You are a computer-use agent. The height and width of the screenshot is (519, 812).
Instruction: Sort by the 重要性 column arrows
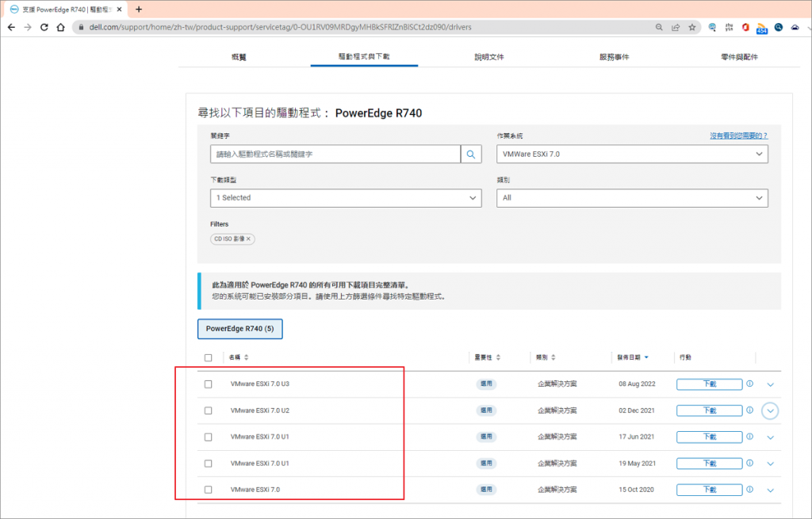pos(498,357)
